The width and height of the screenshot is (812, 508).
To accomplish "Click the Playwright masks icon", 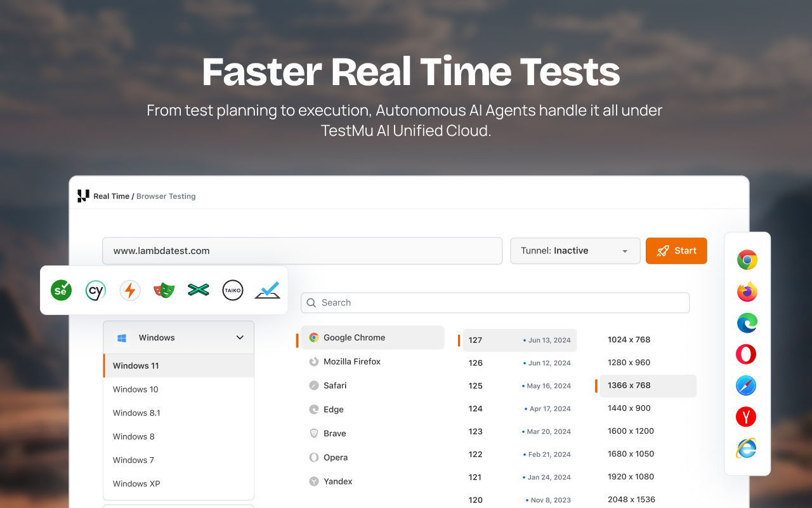I will [x=164, y=291].
